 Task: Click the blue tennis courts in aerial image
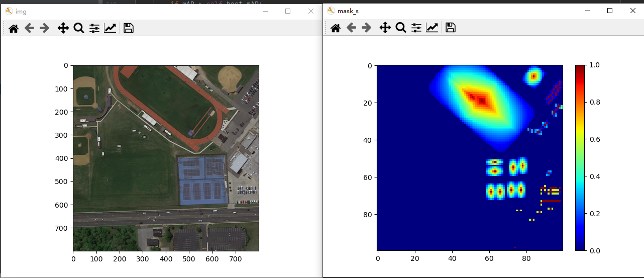coord(202,179)
